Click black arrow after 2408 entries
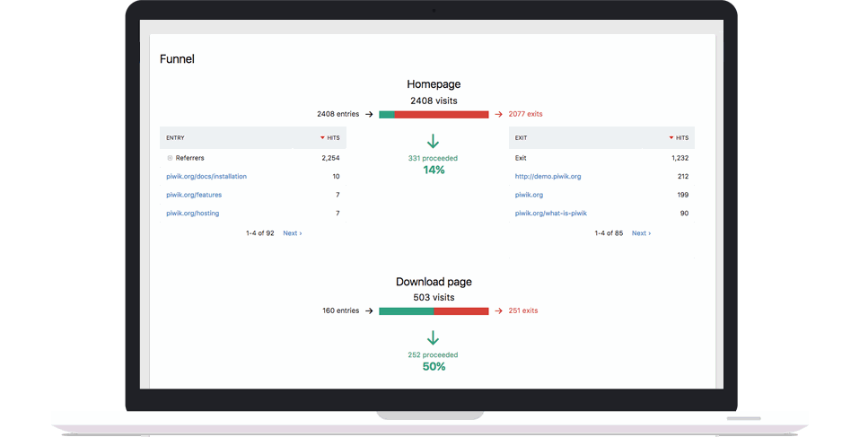The height and width of the screenshot is (437, 868). click(x=369, y=115)
